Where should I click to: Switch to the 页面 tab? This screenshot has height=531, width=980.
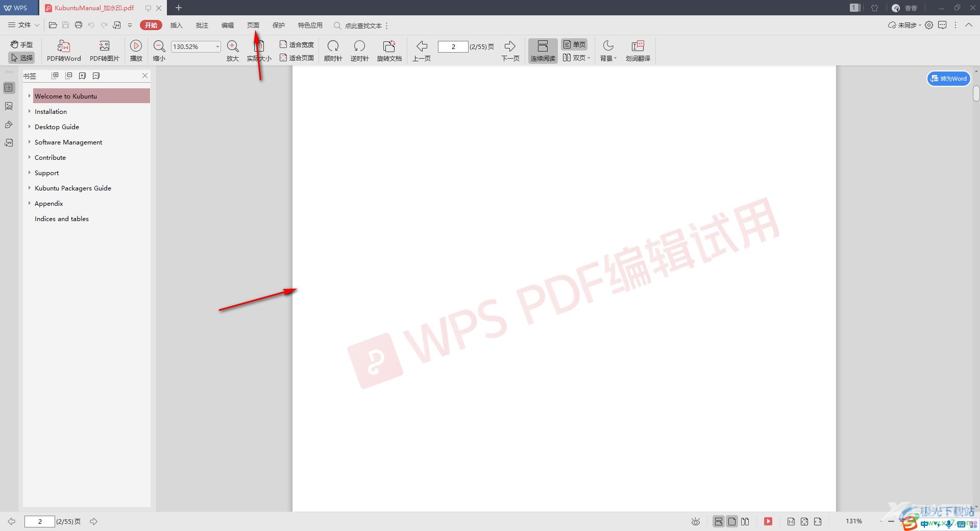click(x=253, y=25)
